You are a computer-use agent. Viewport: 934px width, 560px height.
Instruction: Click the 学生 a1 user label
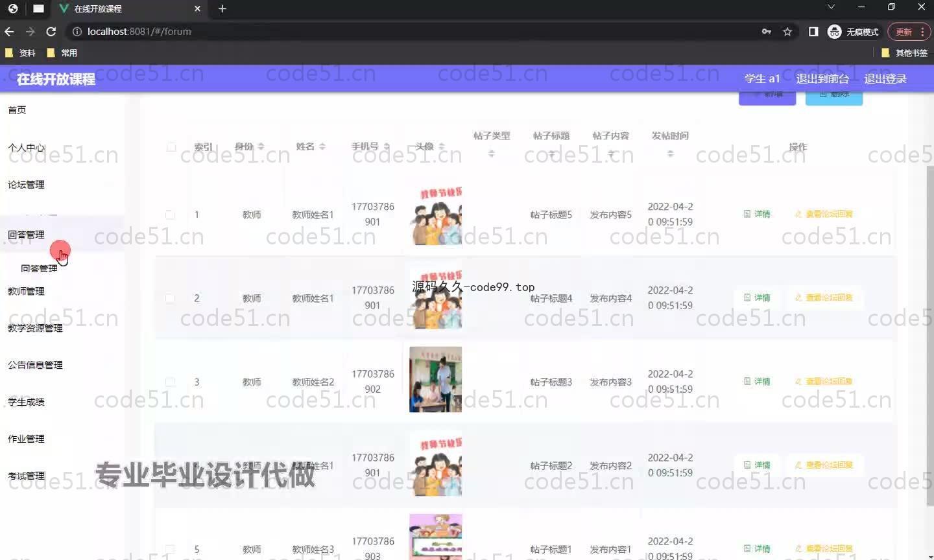point(762,78)
